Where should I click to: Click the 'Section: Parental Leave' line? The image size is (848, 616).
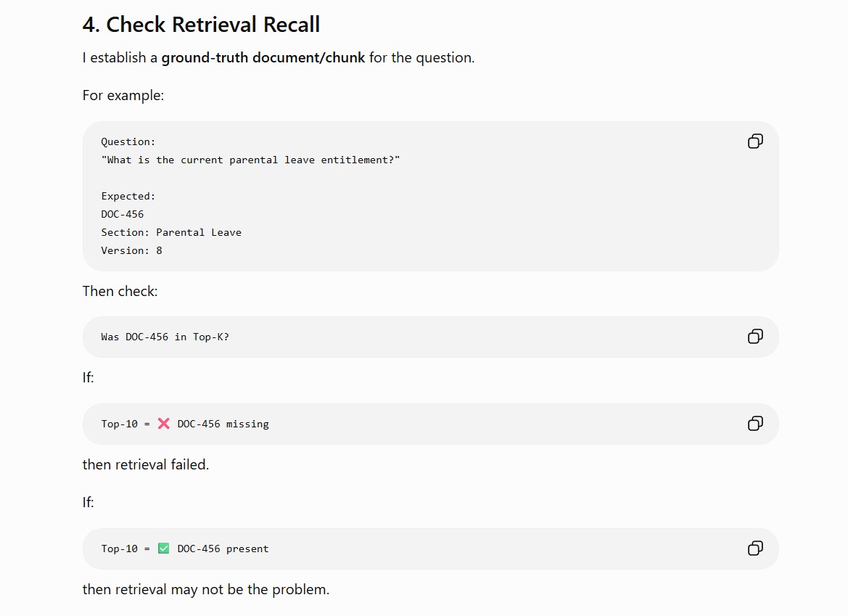tap(171, 233)
